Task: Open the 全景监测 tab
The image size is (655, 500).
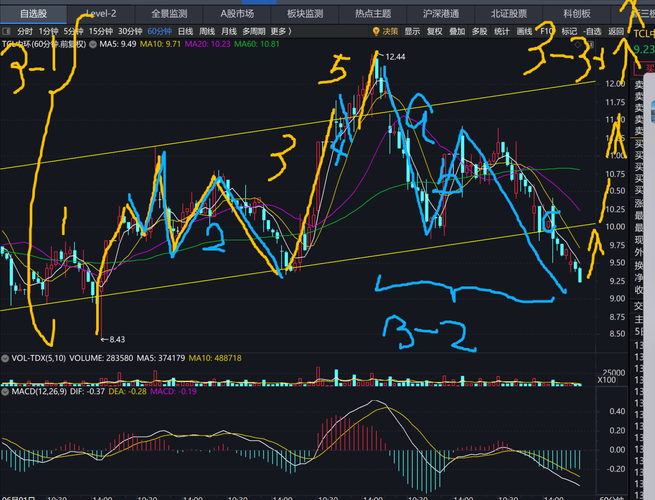Action: point(169,14)
